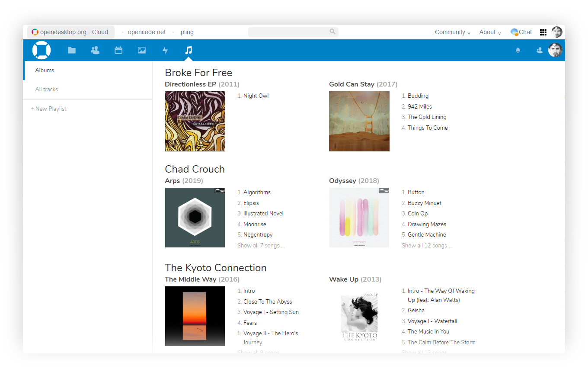Expand the About dropdown menu
The height and width of the screenshot is (372, 588).
click(x=490, y=32)
